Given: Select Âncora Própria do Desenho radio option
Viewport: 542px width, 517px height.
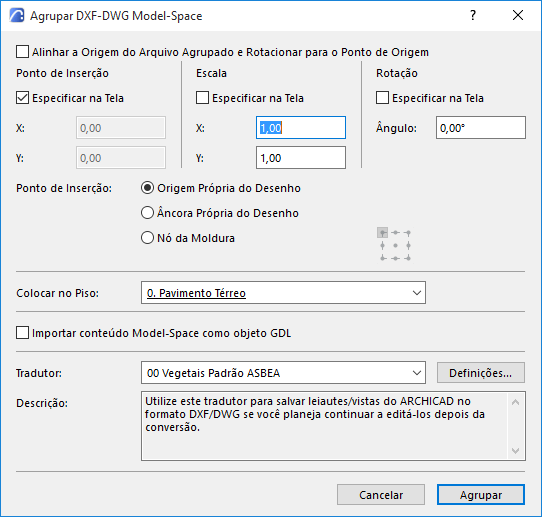Looking at the screenshot, I should (x=147, y=213).
